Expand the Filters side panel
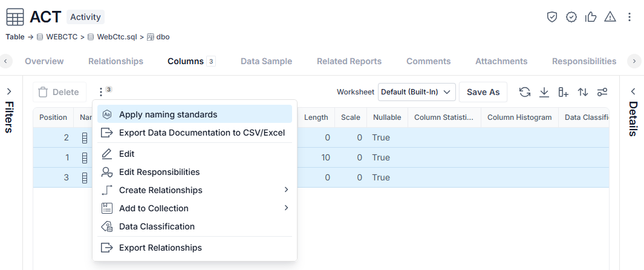 [x=10, y=91]
